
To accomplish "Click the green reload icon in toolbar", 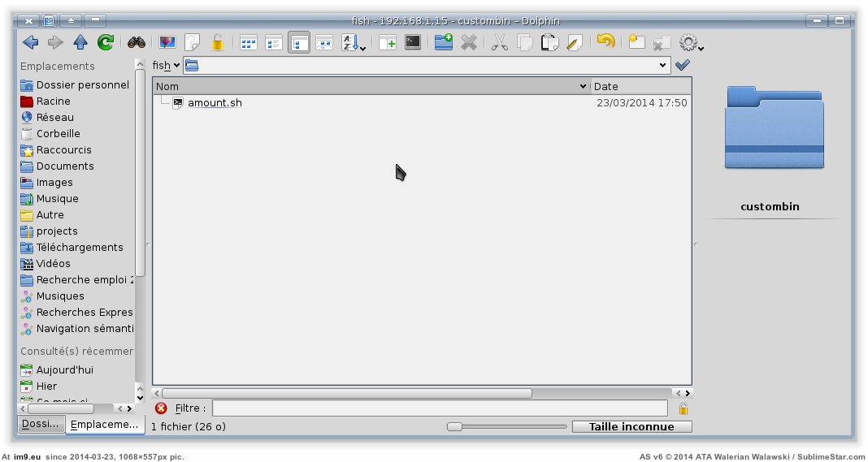I will click(x=105, y=42).
